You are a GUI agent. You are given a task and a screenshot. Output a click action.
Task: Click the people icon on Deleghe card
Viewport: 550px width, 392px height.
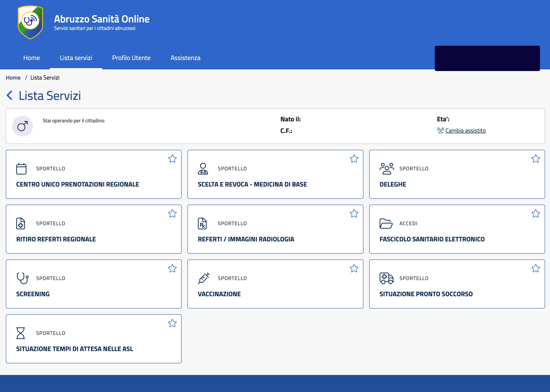coord(386,168)
